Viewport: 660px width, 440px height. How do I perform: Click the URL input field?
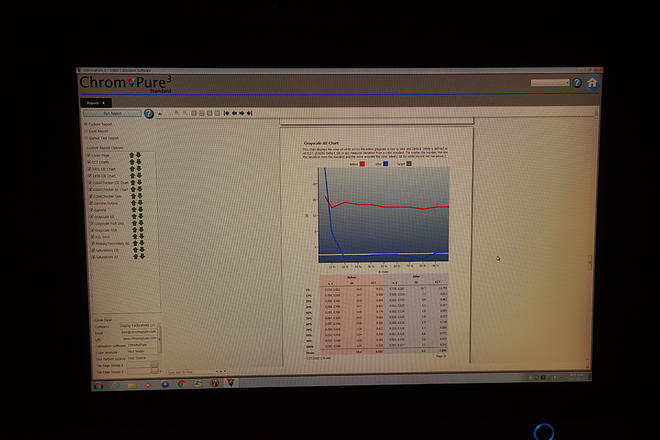tap(138, 338)
